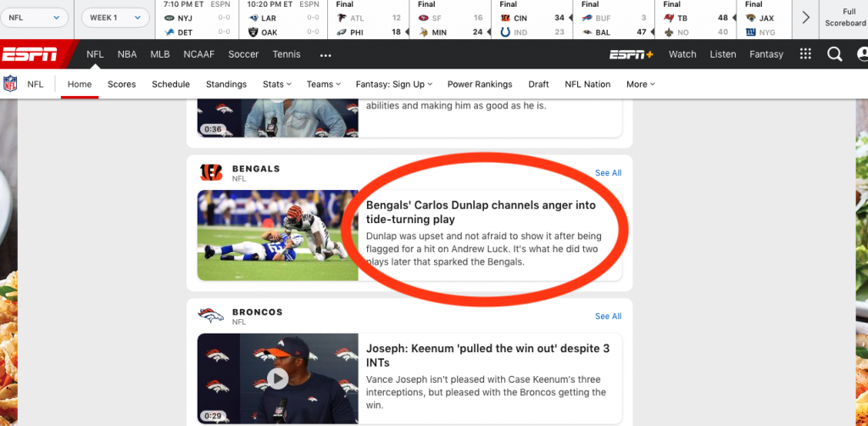Click the Watch link
Image resolution: width=868 pixels, height=426 pixels.
[682, 54]
